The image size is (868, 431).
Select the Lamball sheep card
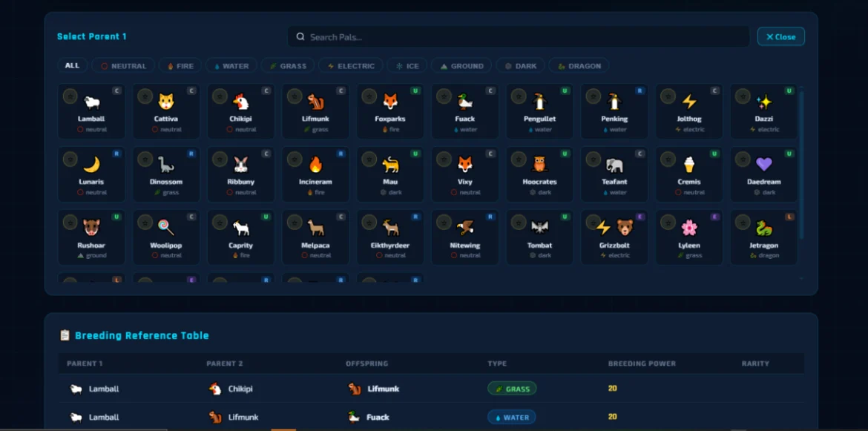click(x=91, y=111)
